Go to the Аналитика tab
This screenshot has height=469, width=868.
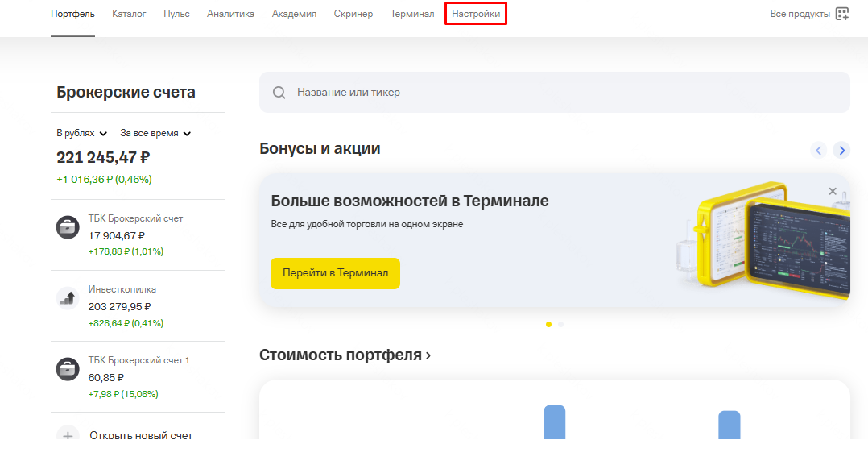tap(230, 14)
